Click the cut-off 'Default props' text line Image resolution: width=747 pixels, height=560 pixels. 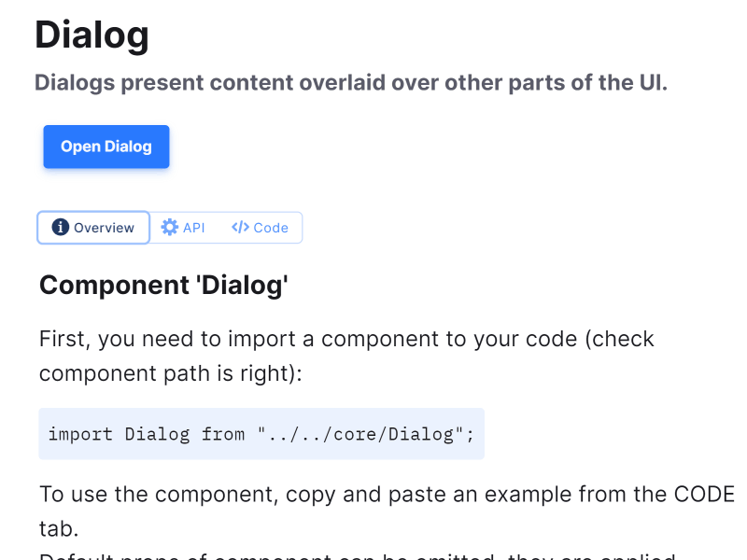(357, 556)
